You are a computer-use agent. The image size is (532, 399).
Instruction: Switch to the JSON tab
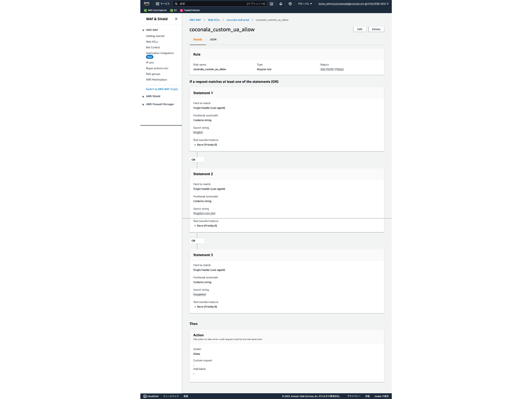point(213,39)
